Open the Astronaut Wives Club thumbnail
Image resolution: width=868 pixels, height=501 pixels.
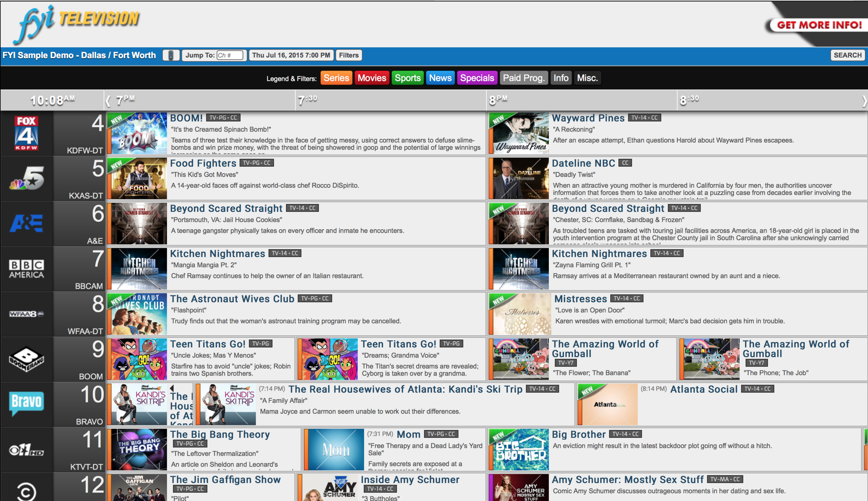tap(139, 314)
